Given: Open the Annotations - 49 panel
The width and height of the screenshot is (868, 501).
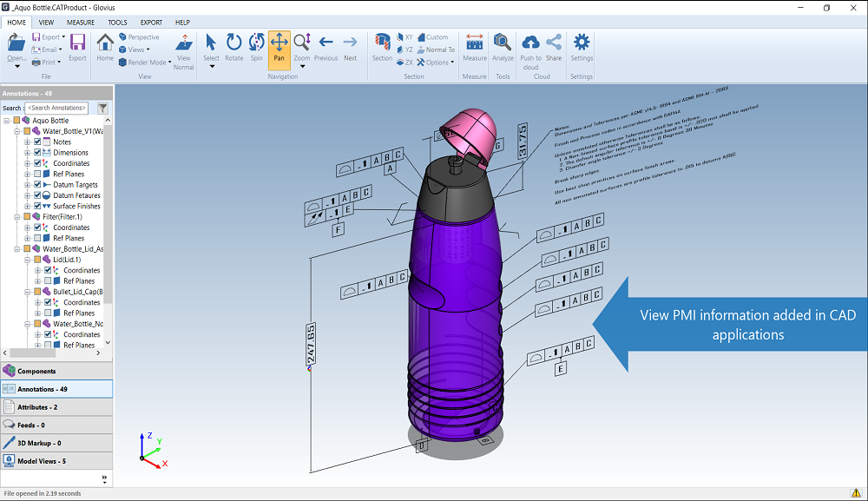Looking at the screenshot, I should [x=56, y=389].
